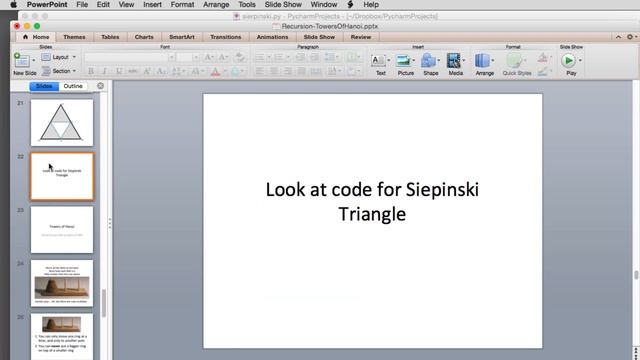Image resolution: width=640 pixels, height=360 pixels.
Task: Open the Arrange tool icon
Action: (482, 60)
